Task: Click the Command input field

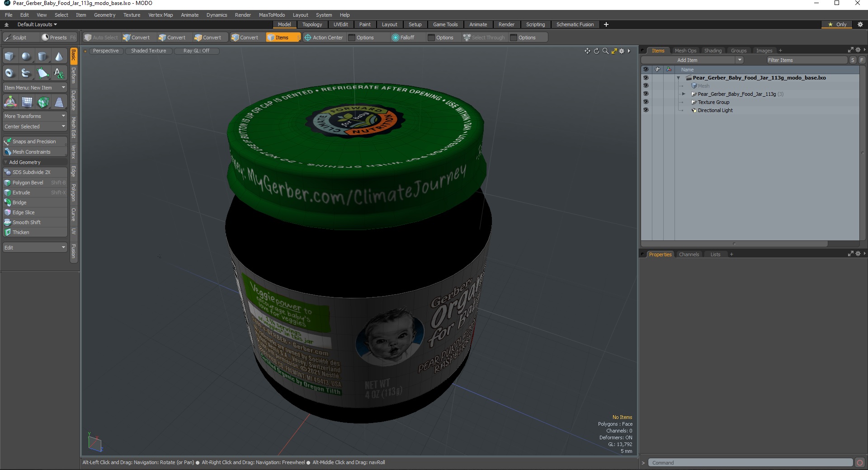Action: coord(750,463)
